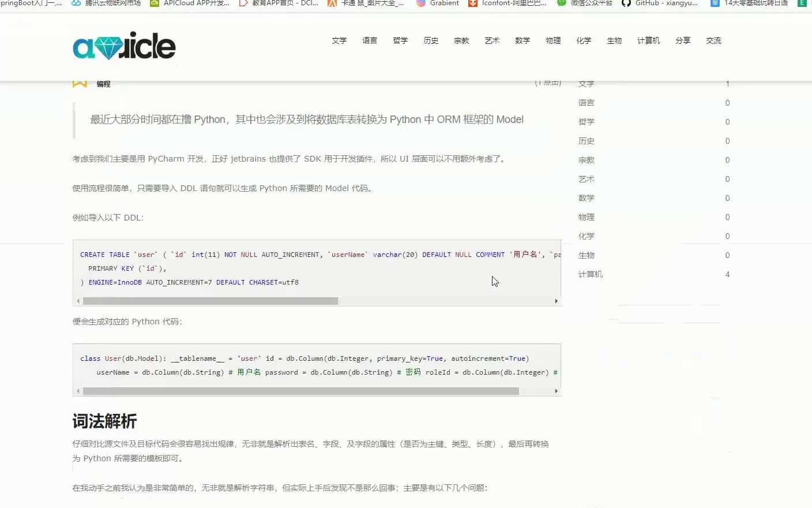Viewport: 812px width, 508px height.
Task: Open the 交流 navigation item
Action: pyautogui.click(x=713, y=40)
